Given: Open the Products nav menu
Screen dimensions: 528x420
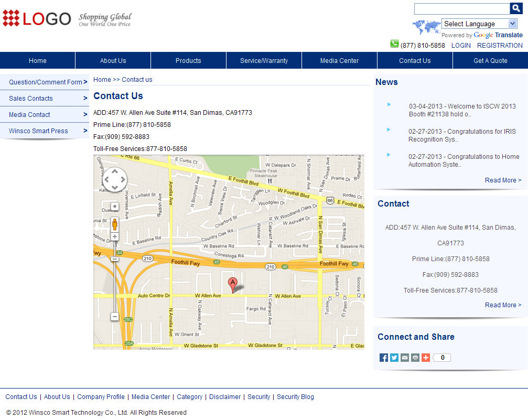Looking at the screenshot, I should pyautogui.click(x=188, y=61).
